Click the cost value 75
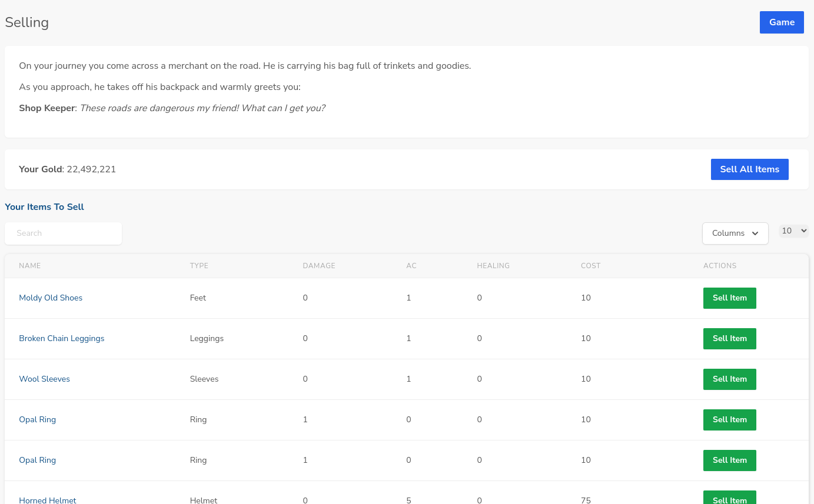 tap(586, 500)
